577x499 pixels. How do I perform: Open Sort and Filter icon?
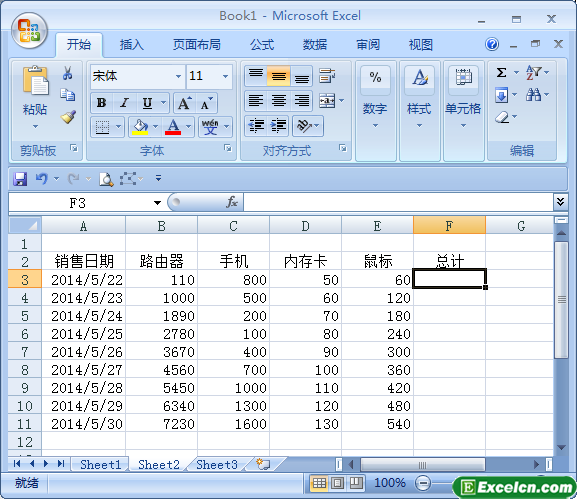click(x=534, y=72)
